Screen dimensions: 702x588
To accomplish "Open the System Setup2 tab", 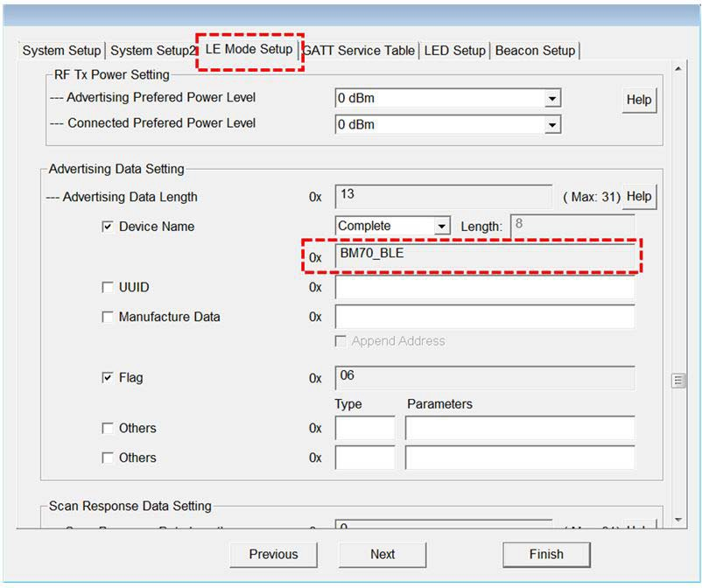I will coord(152,51).
